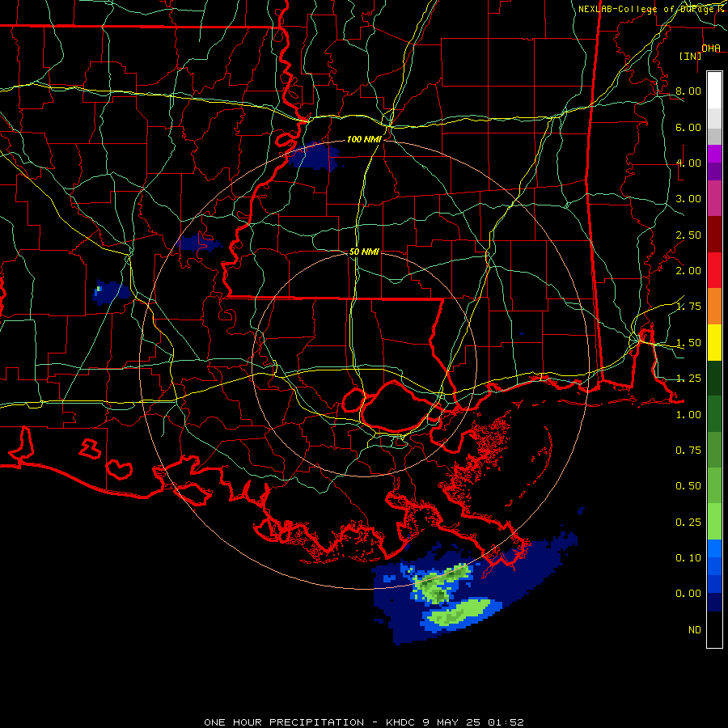The width and height of the screenshot is (728, 728).
Task: Click the light blue legend swatch above 0.10
Action: [x=714, y=548]
